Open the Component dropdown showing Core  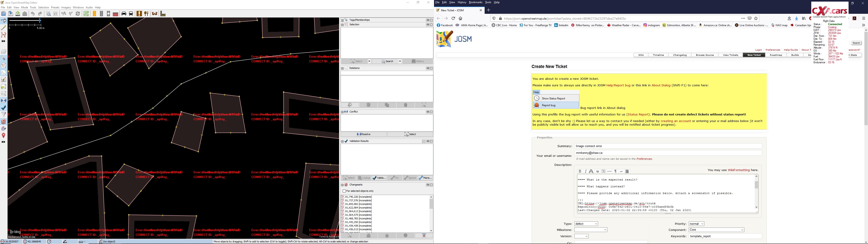click(716, 230)
